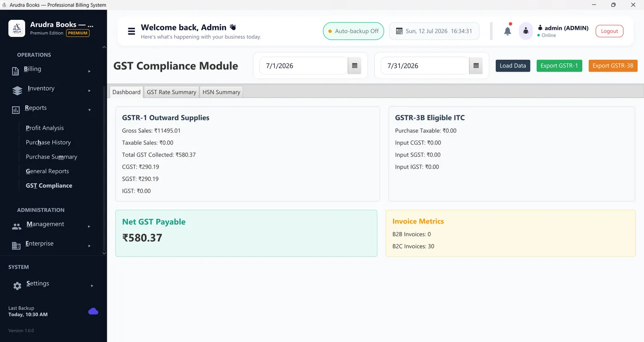
Task: Open the start date calendar picker
Action: [x=355, y=66]
